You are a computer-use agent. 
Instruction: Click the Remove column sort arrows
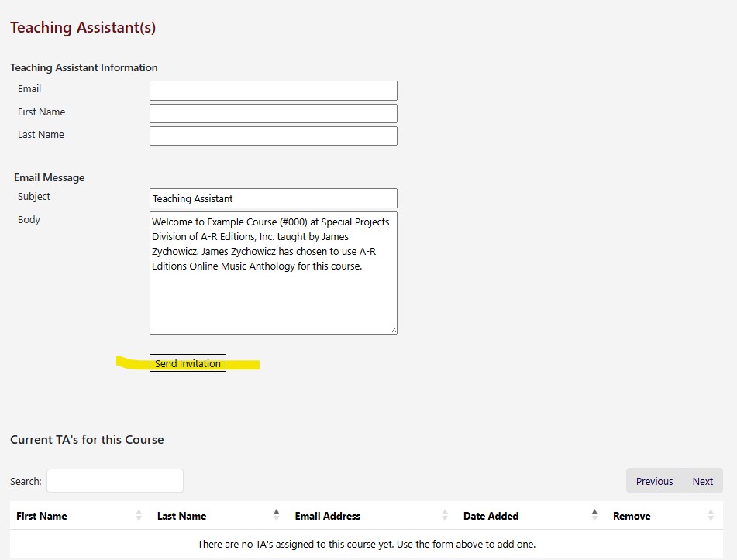711,516
